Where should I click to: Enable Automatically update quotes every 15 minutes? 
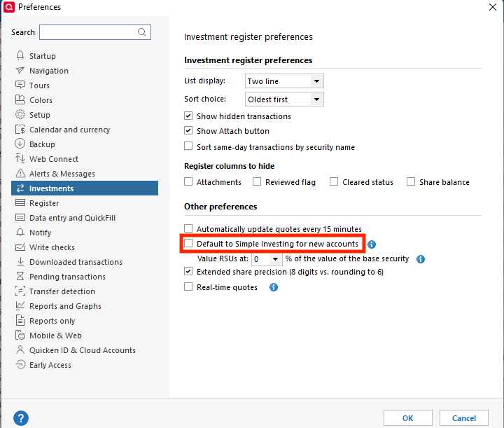(x=188, y=228)
